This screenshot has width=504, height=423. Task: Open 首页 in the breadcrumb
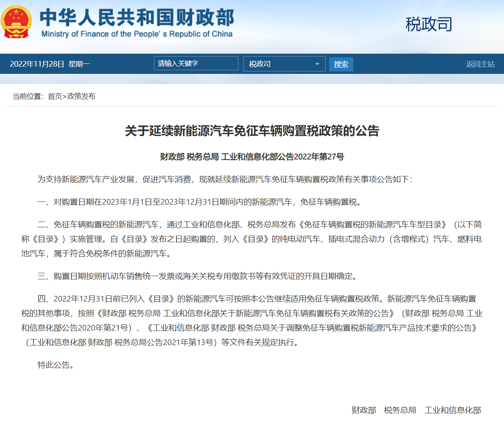point(55,96)
